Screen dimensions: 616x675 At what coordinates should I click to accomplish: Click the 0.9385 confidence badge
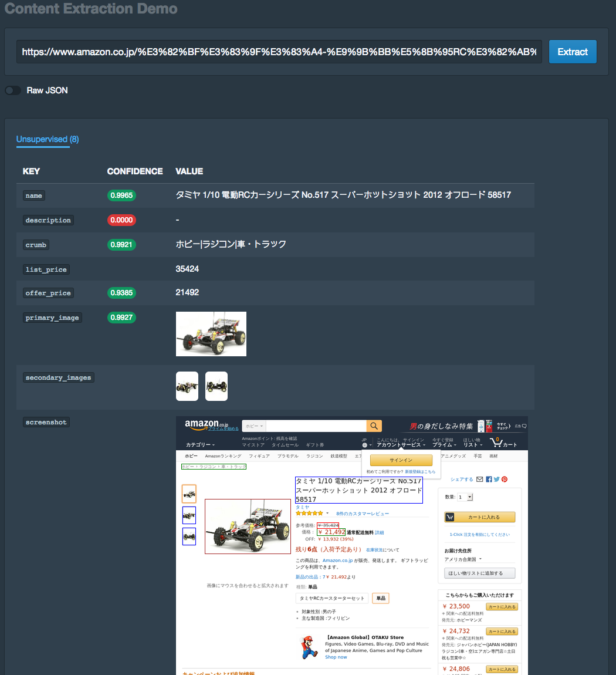click(x=121, y=293)
